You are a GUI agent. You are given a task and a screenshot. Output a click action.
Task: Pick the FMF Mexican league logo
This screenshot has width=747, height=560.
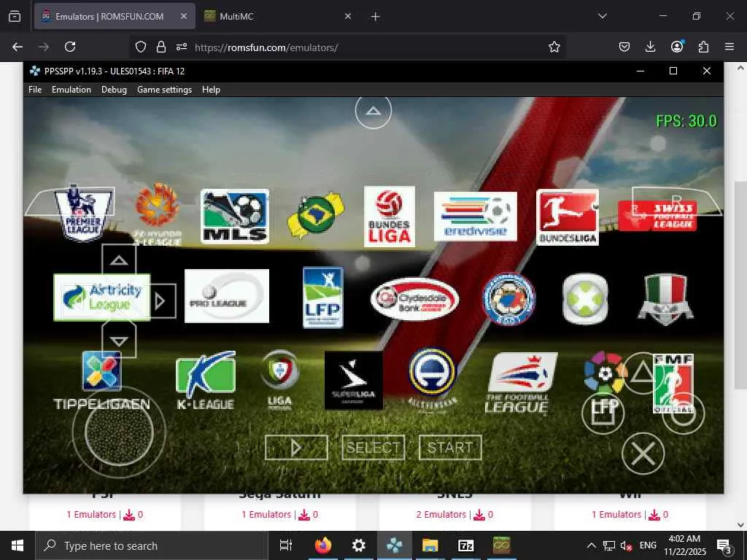pyautogui.click(x=673, y=382)
